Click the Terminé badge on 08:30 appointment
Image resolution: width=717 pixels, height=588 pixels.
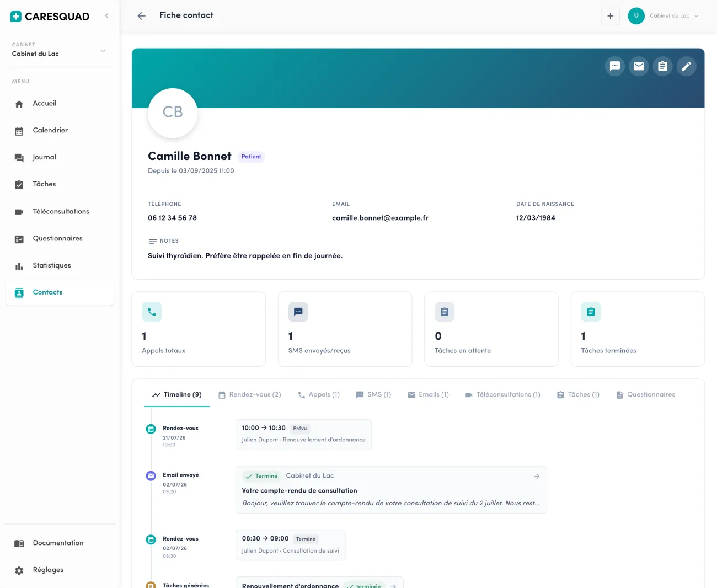pyautogui.click(x=306, y=539)
